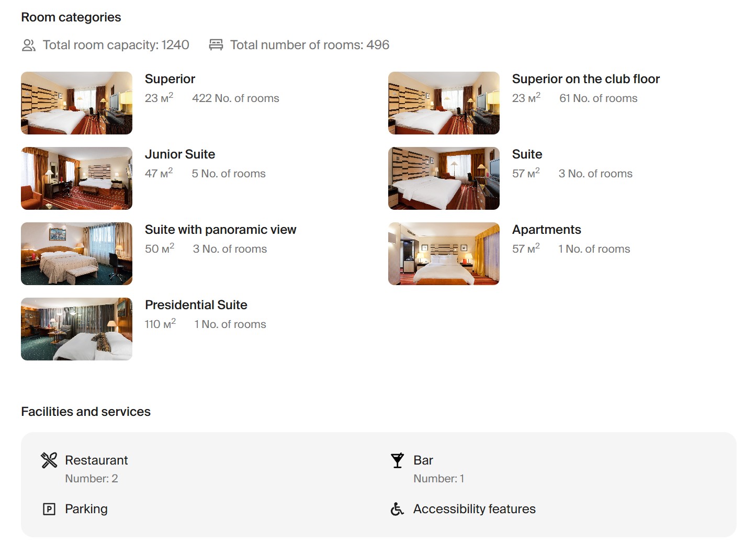
Task: Click the Restaurant crossed utensils icon
Action: point(49,460)
